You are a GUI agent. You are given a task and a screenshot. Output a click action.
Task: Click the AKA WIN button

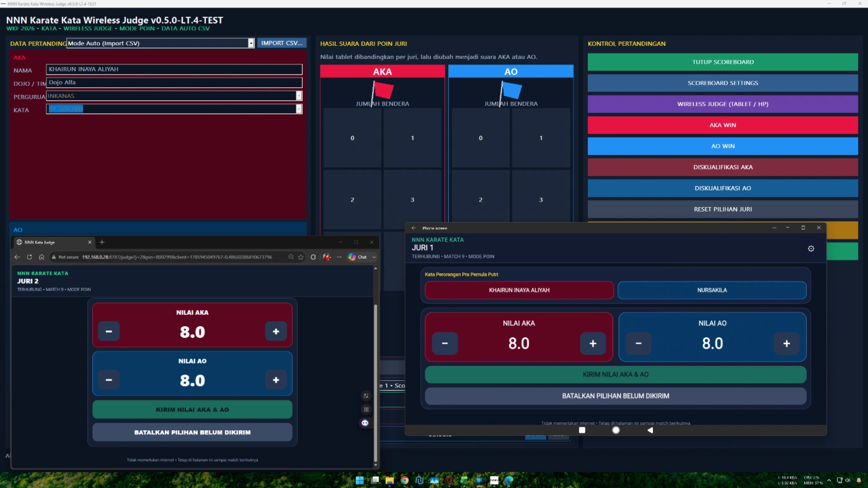point(723,125)
